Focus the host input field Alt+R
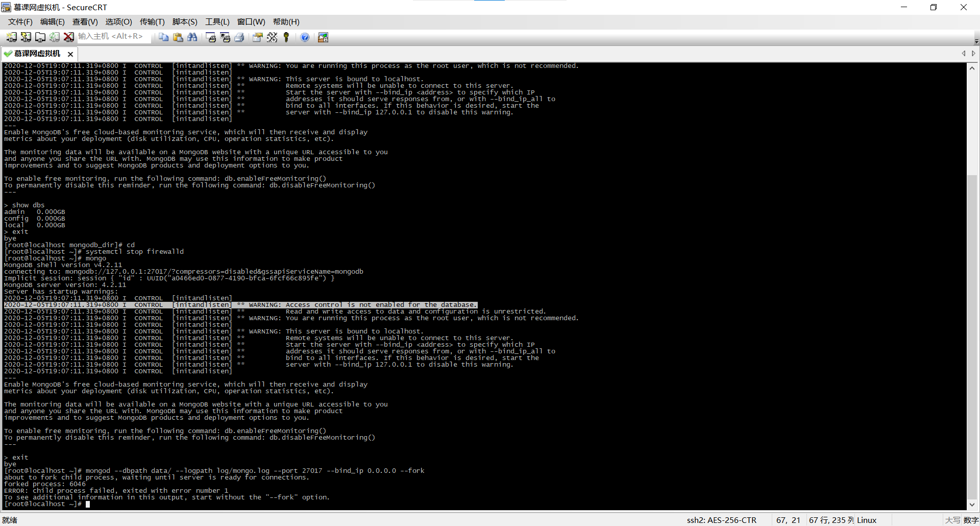This screenshot has height=526, width=980. point(113,37)
